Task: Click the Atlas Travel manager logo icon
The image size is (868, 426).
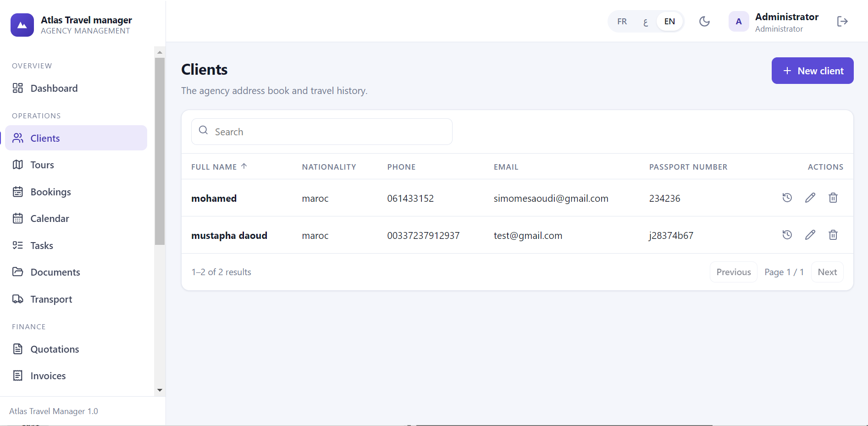Action: [22, 25]
